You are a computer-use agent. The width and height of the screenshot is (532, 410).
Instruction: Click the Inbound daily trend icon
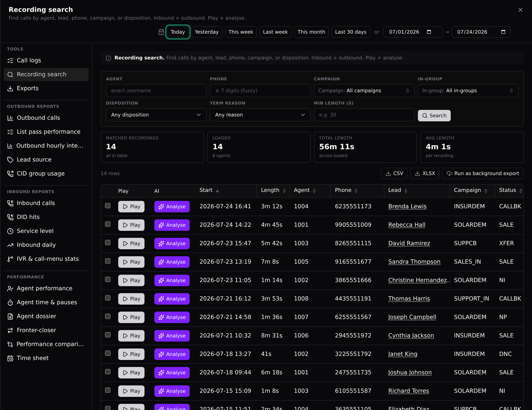click(x=10, y=245)
